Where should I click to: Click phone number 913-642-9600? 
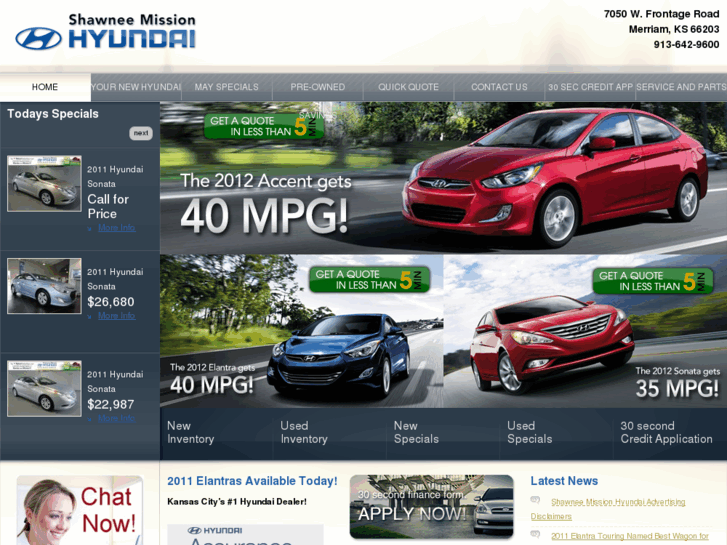[686, 45]
